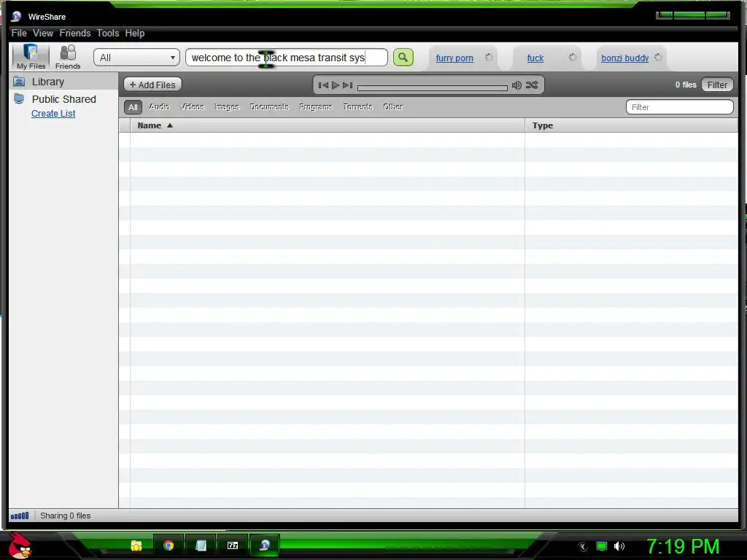The width and height of the screenshot is (747, 560).
Task: Toggle shuffle playback
Action: [x=532, y=85]
